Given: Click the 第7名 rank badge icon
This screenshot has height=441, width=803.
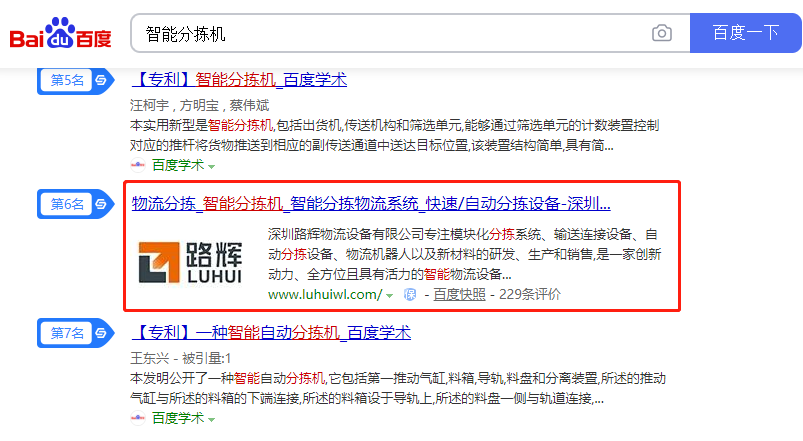Looking at the screenshot, I should point(100,332).
